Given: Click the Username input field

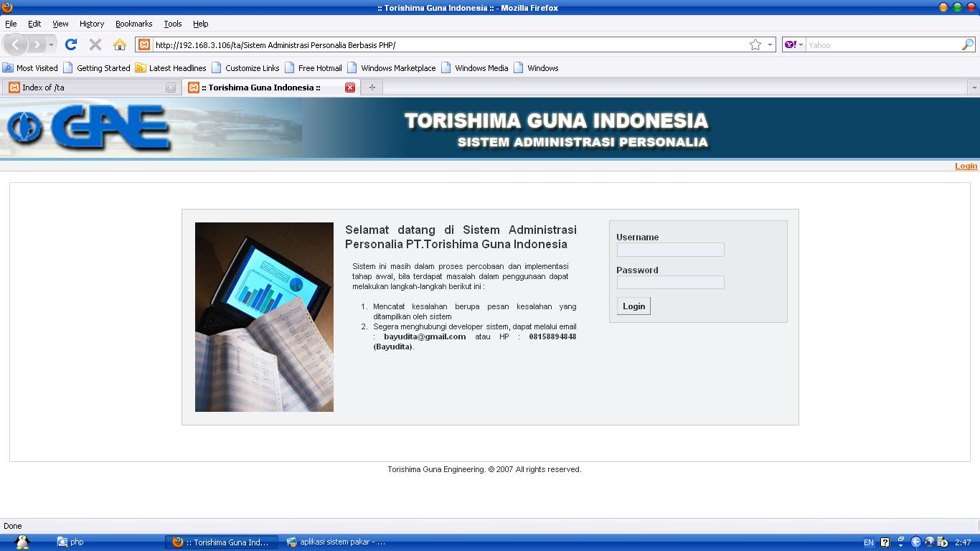Looking at the screenshot, I should point(670,250).
